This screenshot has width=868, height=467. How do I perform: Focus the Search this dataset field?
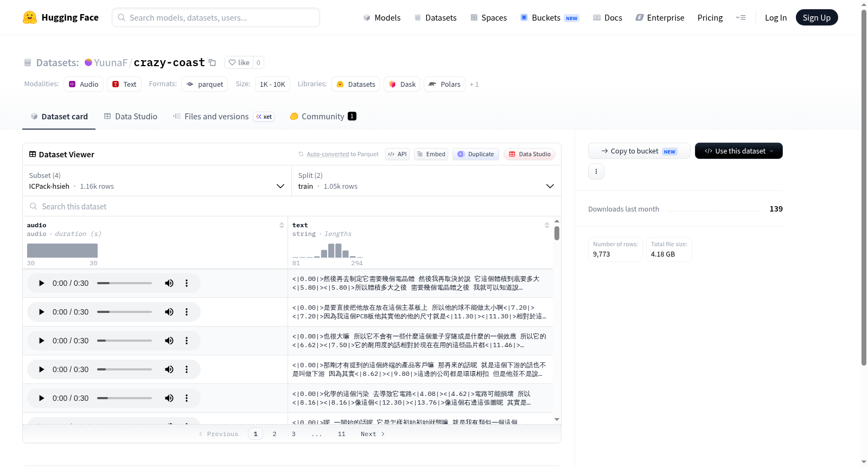click(292, 206)
